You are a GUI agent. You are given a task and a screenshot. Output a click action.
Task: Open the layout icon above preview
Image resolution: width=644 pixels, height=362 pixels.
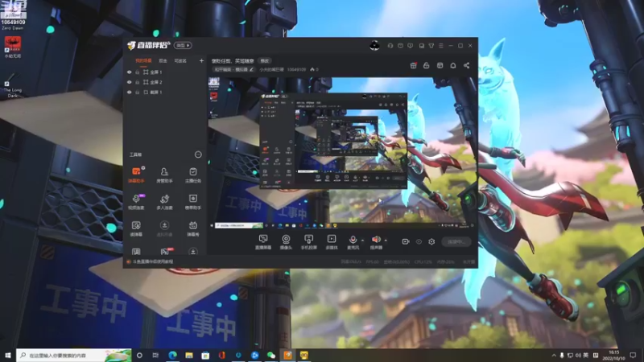coord(440,65)
